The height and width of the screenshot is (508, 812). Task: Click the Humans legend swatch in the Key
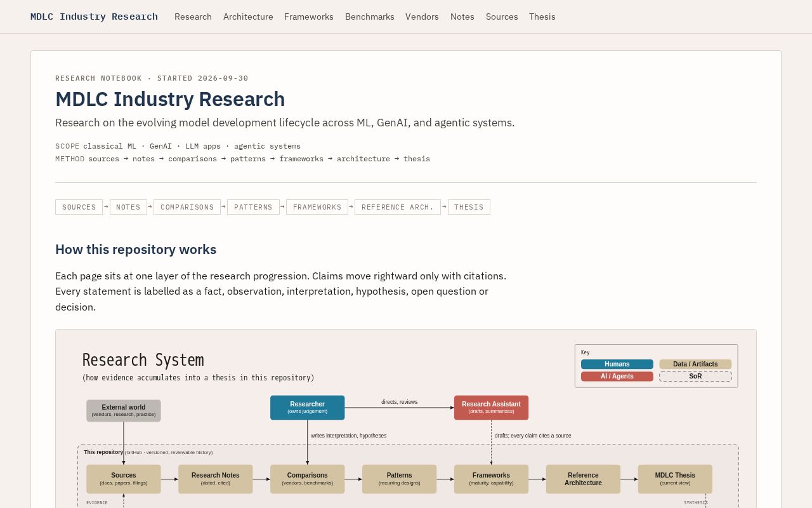point(617,364)
